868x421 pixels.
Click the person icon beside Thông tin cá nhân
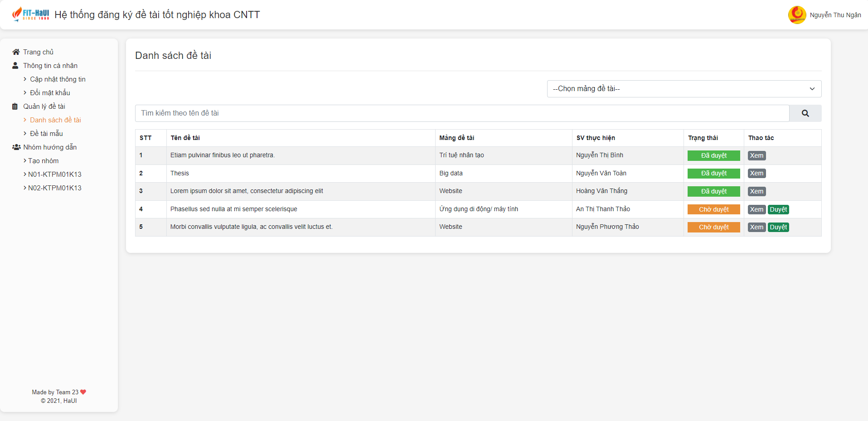15,66
